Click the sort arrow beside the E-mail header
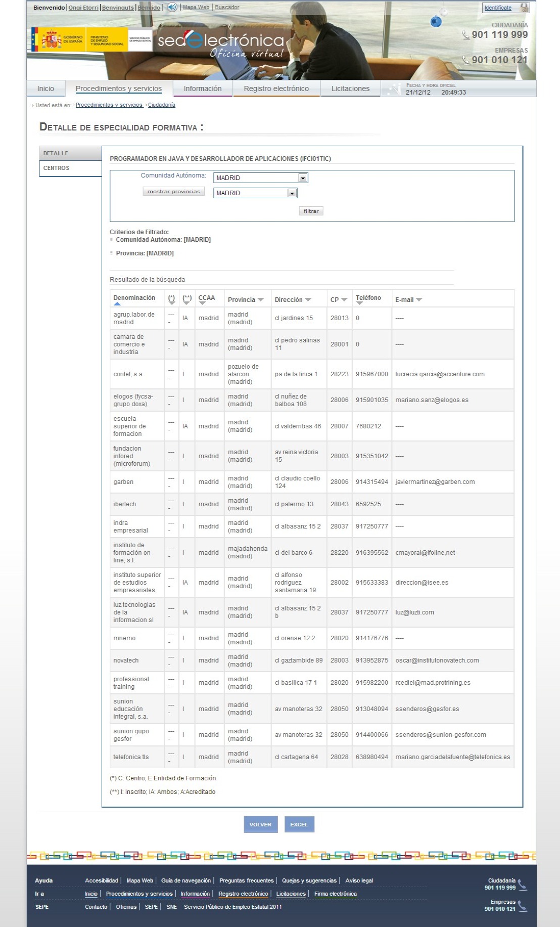The height and width of the screenshot is (927, 560). [x=419, y=300]
